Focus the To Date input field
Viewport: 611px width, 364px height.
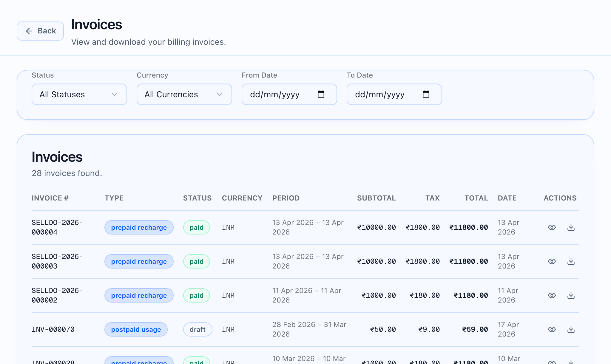[394, 94]
